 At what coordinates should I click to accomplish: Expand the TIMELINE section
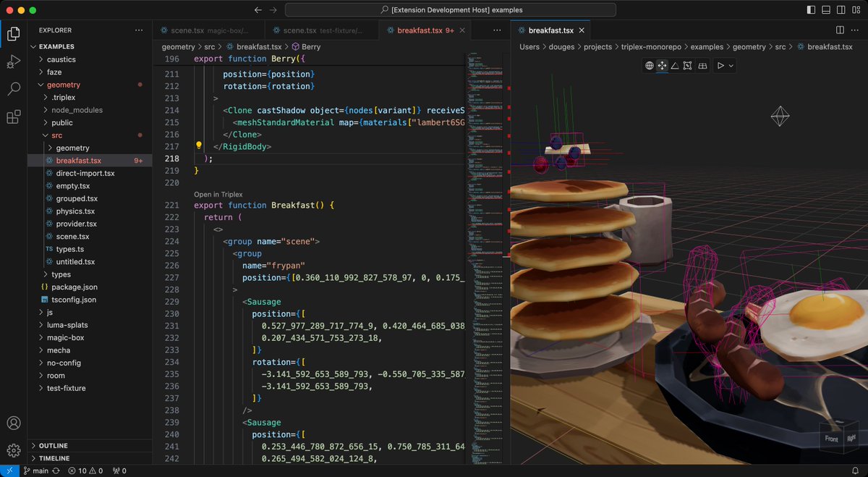tap(90, 458)
